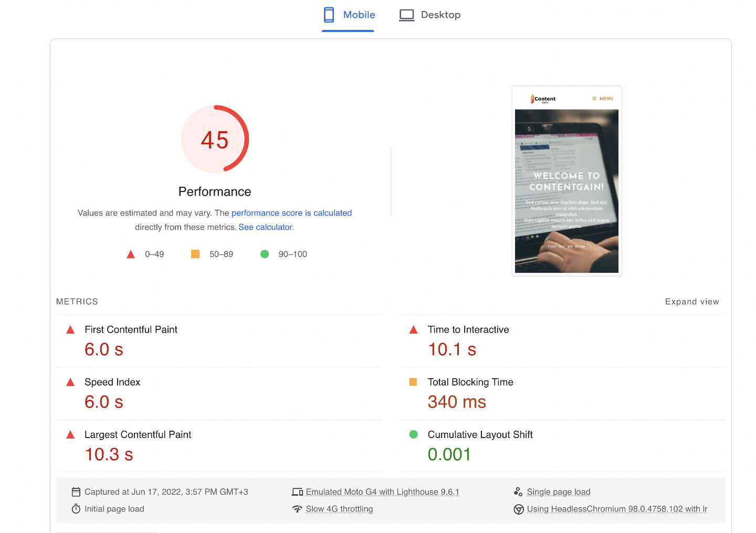Click the page screenshot thumbnail
756x533 pixels.
(x=566, y=181)
